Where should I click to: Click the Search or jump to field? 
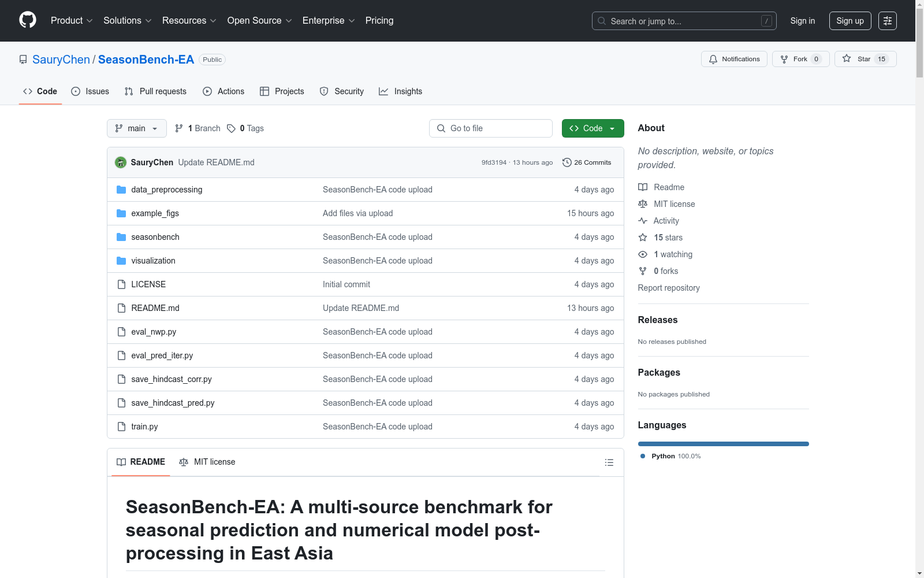click(x=684, y=21)
